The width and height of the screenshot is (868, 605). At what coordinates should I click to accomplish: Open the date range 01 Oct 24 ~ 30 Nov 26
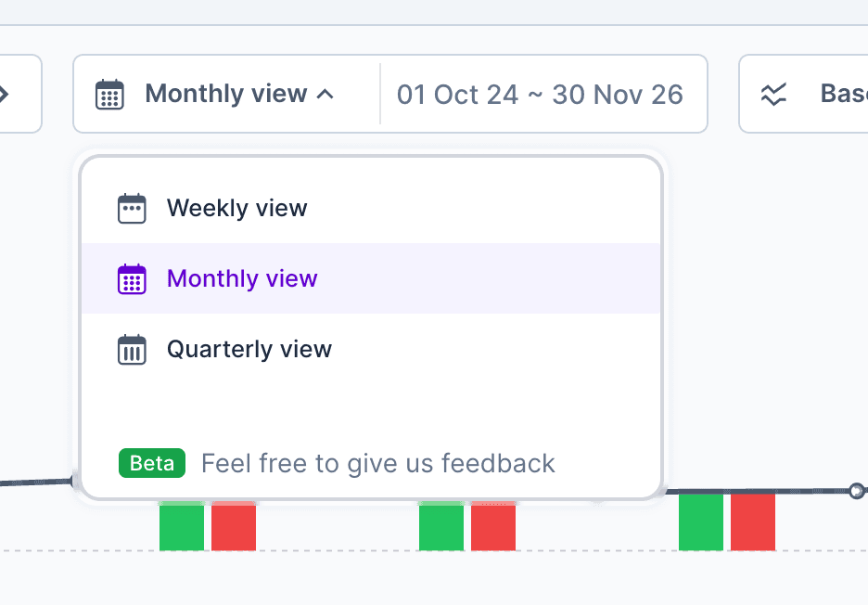point(540,95)
